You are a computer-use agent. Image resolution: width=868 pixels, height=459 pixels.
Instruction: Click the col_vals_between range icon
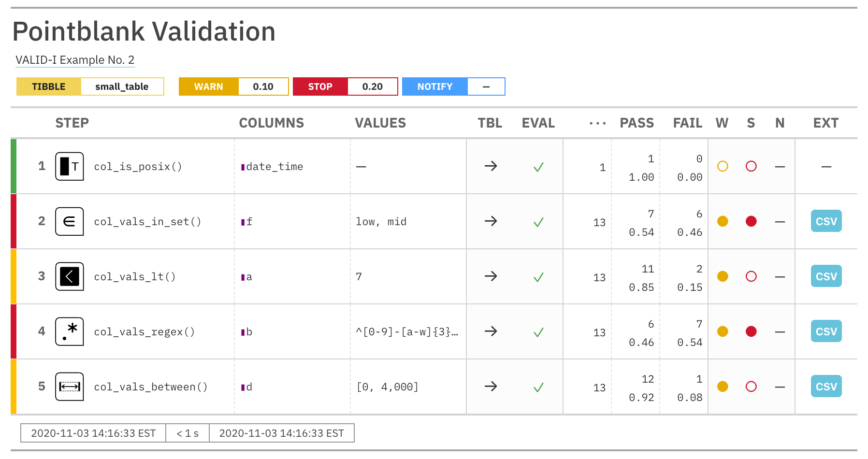click(x=70, y=387)
